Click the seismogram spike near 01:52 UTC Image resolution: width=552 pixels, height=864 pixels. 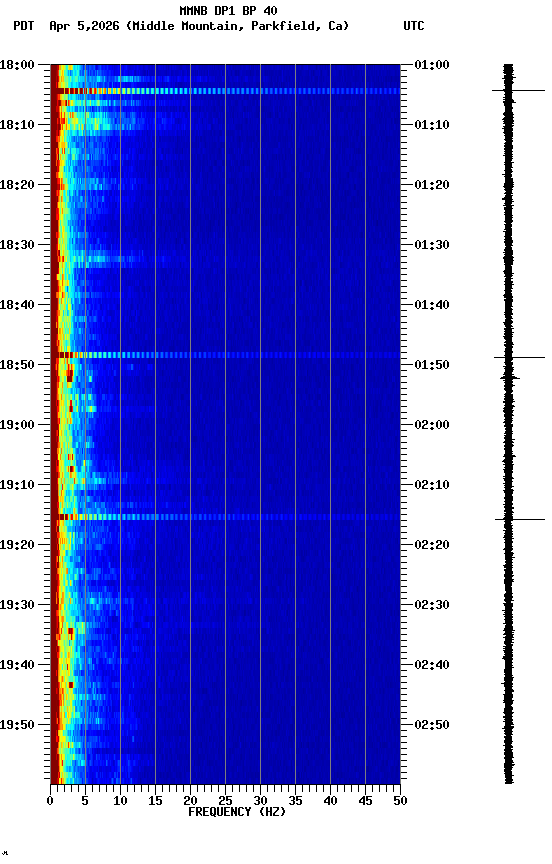coord(510,378)
